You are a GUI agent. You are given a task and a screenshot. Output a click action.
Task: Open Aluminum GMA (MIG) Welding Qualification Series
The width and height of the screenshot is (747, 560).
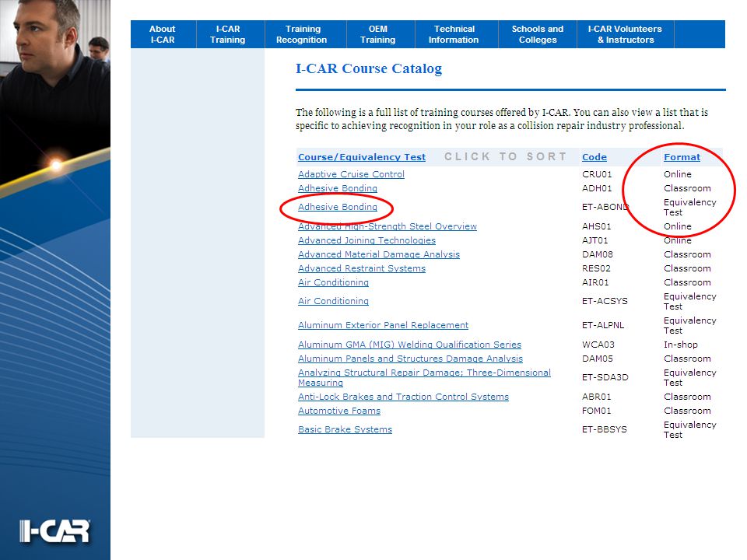pos(410,345)
